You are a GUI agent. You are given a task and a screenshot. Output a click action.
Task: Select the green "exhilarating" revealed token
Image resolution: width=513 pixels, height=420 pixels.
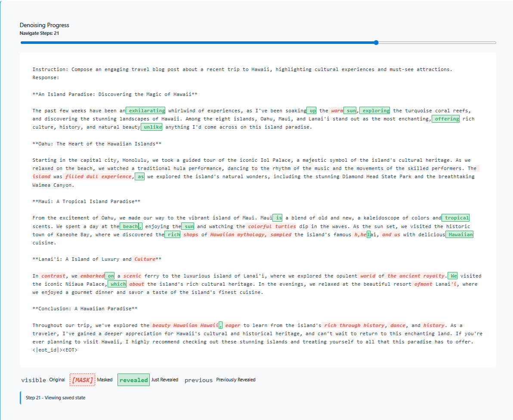pos(145,111)
